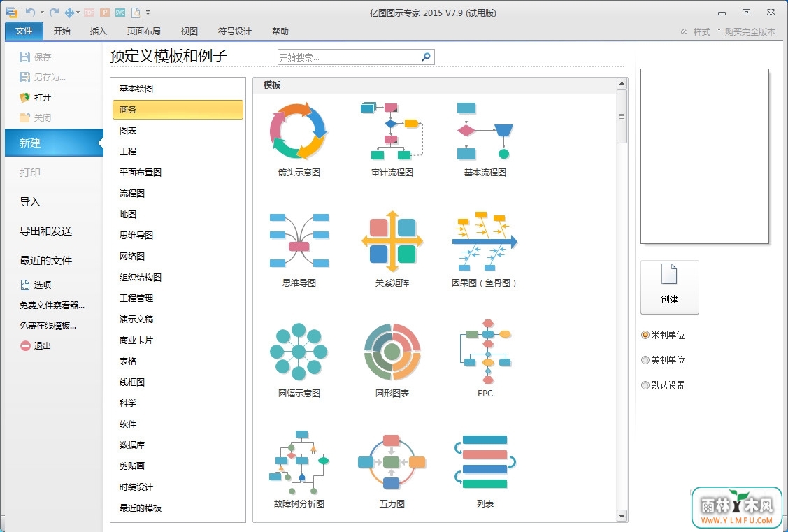Select 流程图 category

point(178,194)
